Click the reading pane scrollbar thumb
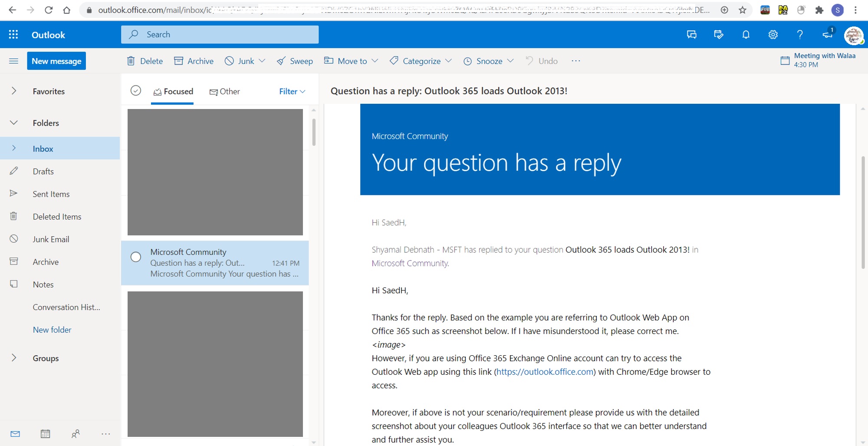 (x=863, y=212)
